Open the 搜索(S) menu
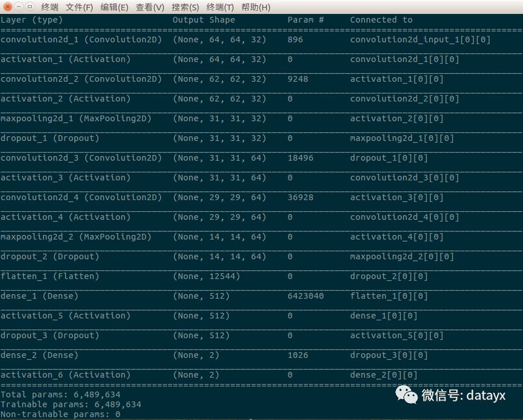523x420 pixels. coord(185,7)
